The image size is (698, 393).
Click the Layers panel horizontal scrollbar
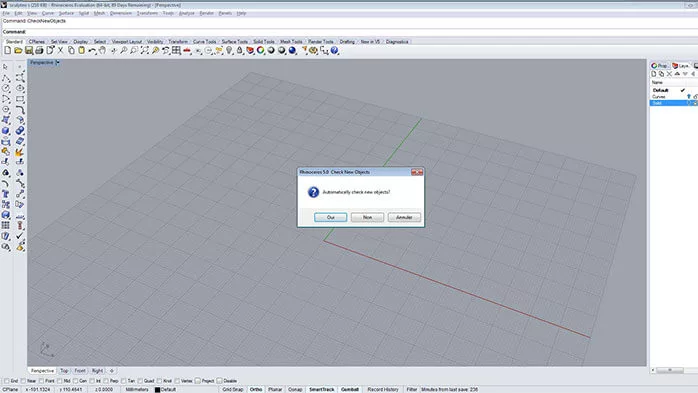tap(670, 370)
